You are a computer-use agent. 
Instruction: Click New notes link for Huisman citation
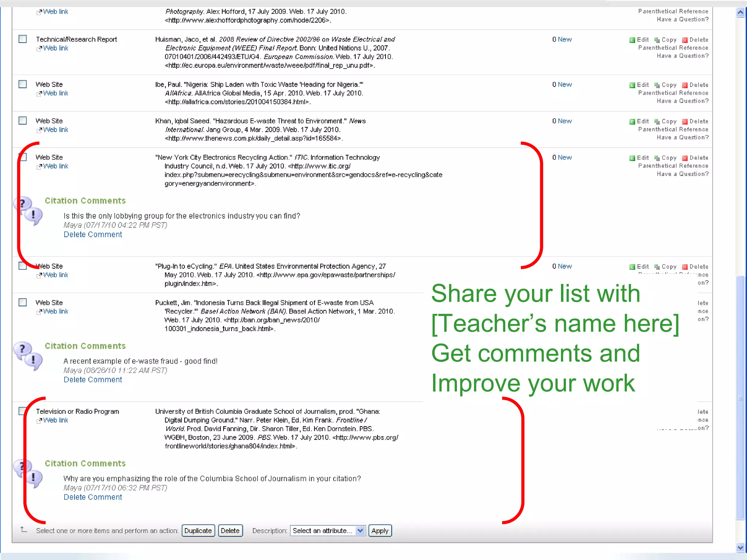click(x=565, y=39)
